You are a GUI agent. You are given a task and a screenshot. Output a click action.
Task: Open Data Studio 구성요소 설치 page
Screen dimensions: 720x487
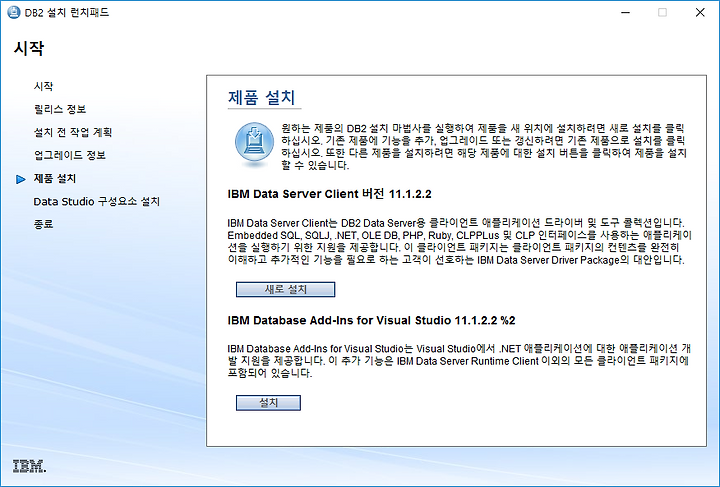96,202
